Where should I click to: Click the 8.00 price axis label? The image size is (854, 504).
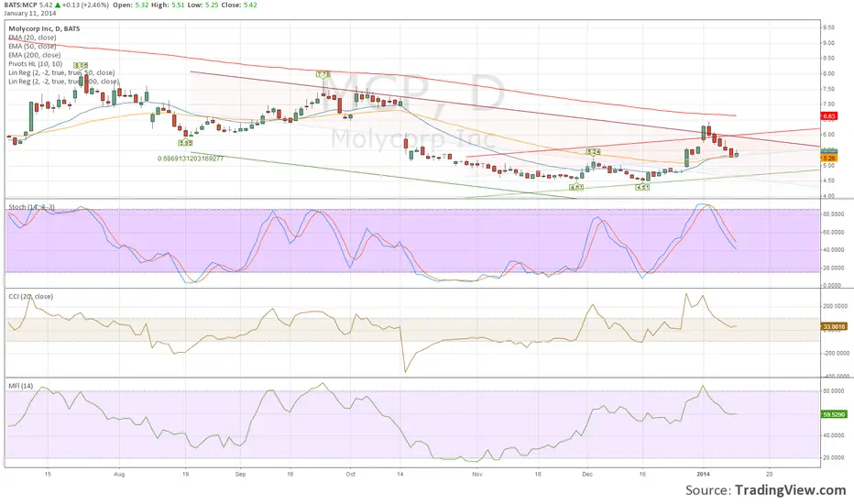click(828, 73)
